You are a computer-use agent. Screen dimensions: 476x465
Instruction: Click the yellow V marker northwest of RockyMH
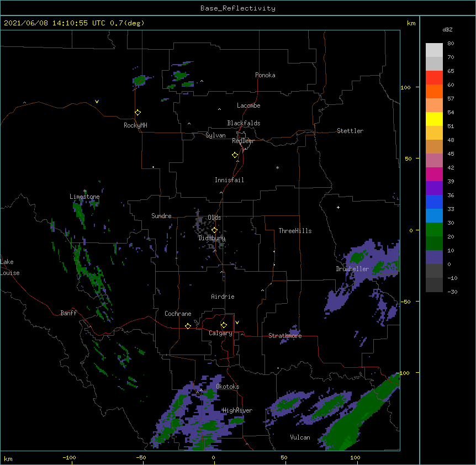(x=97, y=102)
